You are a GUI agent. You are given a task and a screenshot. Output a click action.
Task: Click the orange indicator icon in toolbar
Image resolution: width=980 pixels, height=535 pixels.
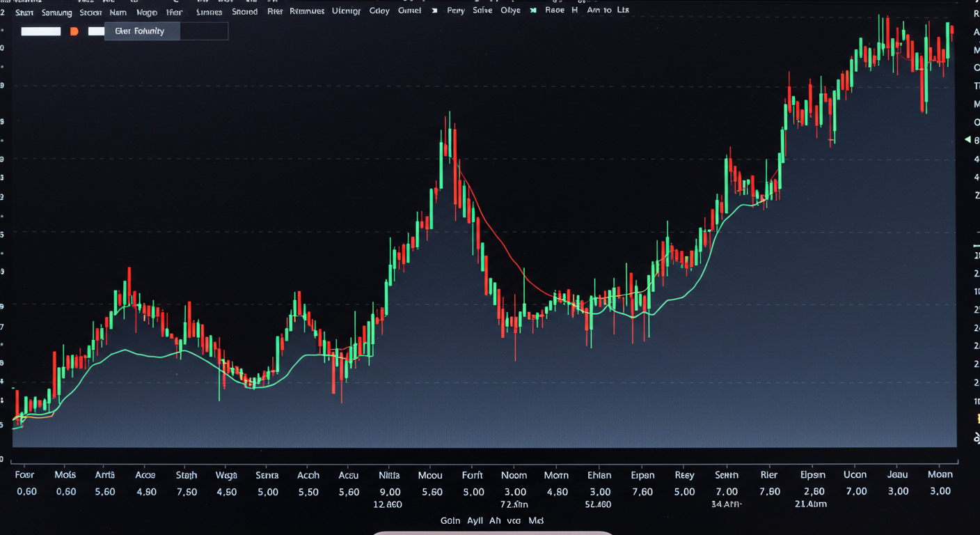(x=74, y=31)
